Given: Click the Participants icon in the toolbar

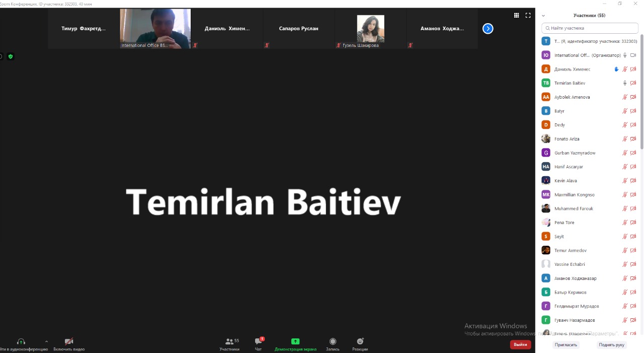Looking at the screenshot, I should pos(230,341).
